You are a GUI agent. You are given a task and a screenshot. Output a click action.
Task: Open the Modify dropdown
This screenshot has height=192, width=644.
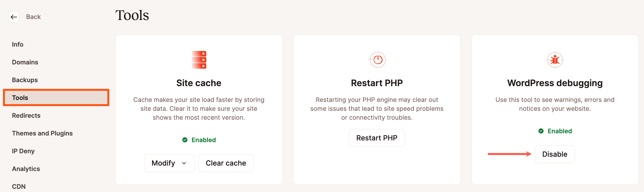coord(169,163)
